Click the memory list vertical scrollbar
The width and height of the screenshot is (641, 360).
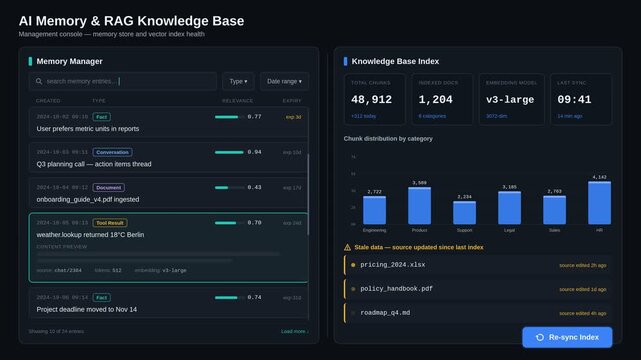(308, 195)
